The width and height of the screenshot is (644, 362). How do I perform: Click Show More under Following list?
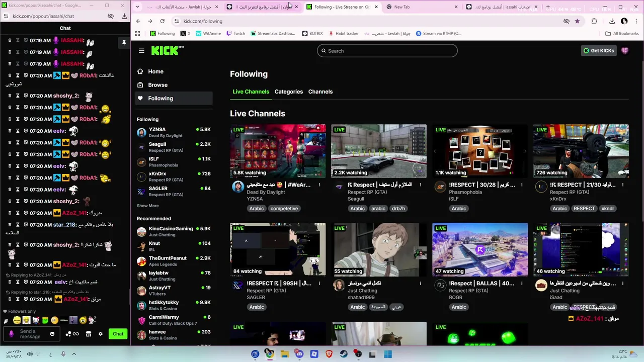point(147,206)
